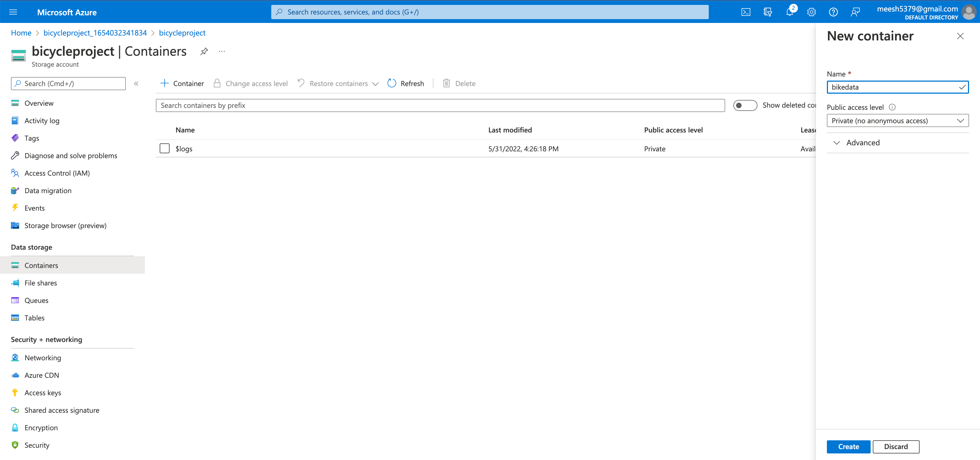This screenshot has width=980, height=460.
Task: Open Access keys in sidebar
Action: [43, 393]
